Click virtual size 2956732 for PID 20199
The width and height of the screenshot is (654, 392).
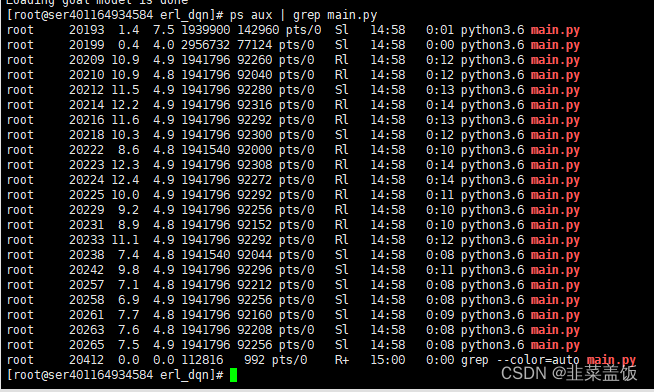(206, 45)
